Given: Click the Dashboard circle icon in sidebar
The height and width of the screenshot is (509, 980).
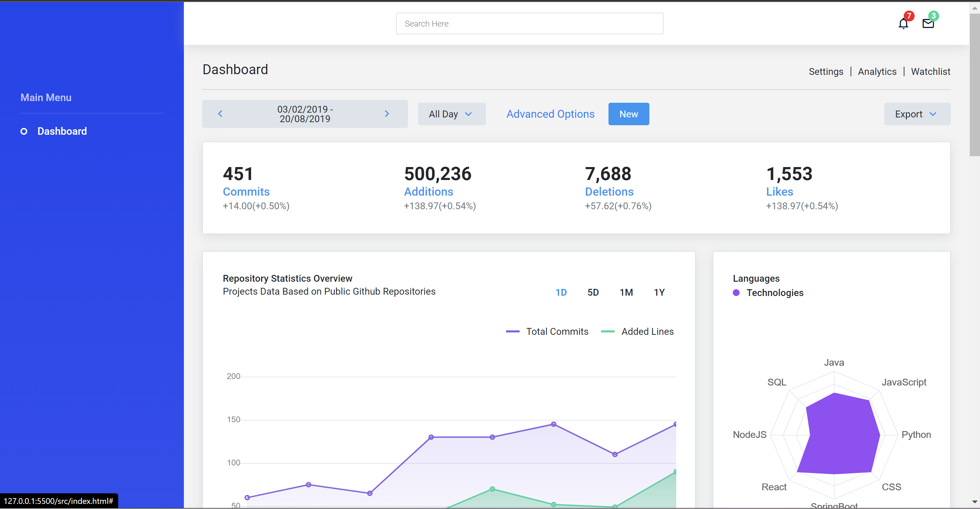Looking at the screenshot, I should (23, 132).
